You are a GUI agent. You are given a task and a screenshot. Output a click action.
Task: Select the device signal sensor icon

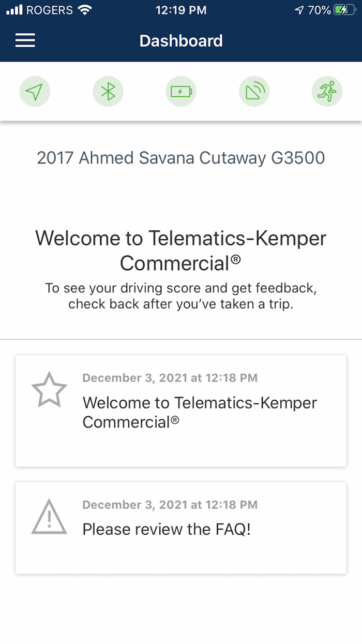pos(254,91)
